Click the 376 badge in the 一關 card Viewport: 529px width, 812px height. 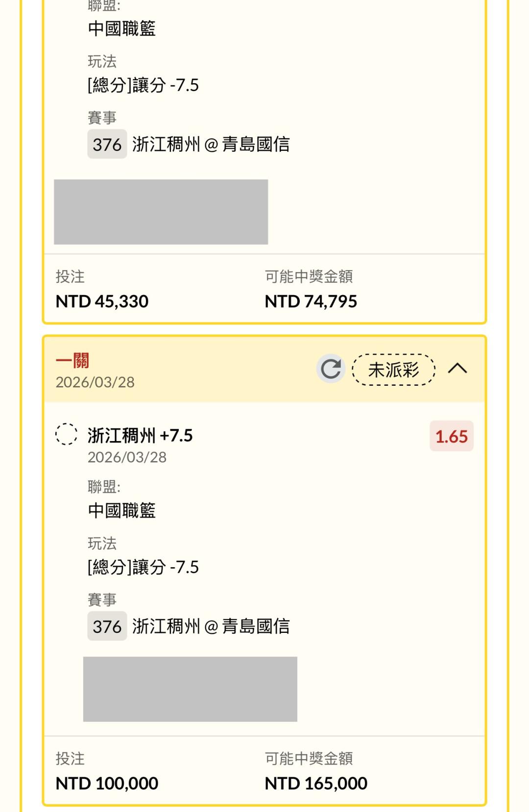107,626
